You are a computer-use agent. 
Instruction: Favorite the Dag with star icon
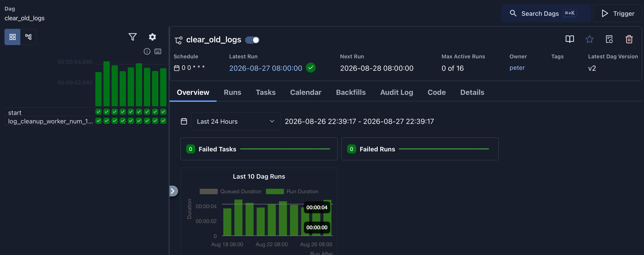point(589,39)
